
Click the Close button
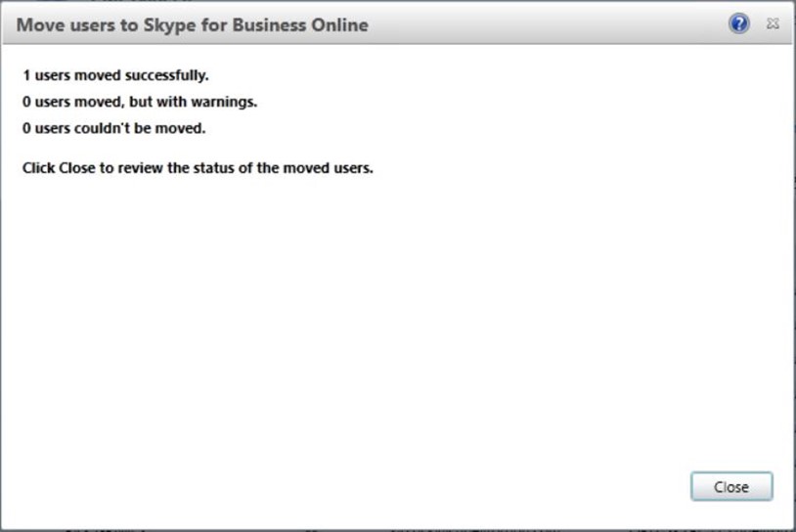(x=731, y=486)
